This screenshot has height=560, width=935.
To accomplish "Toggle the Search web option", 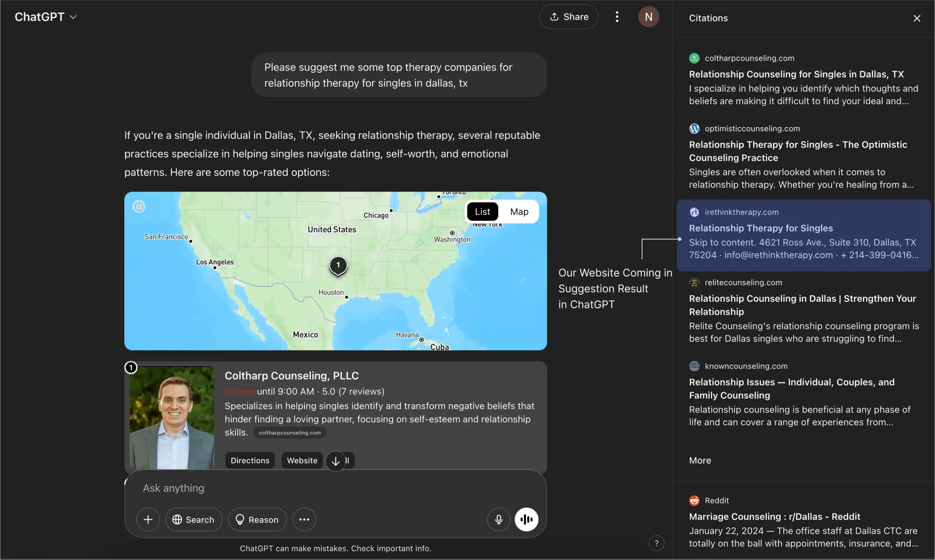I will 194,519.
